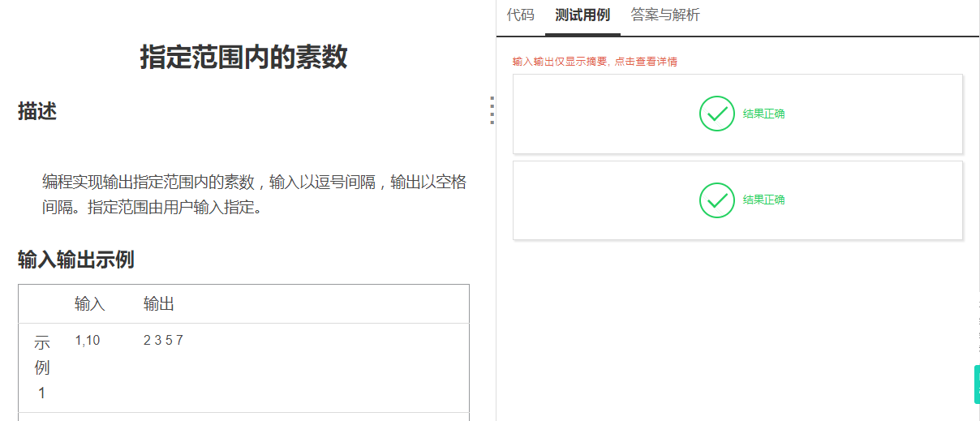Click the 示例1 row label
Image resolution: width=980 pixels, height=421 pixels.
pyautogui.click(x=42, y=368)
